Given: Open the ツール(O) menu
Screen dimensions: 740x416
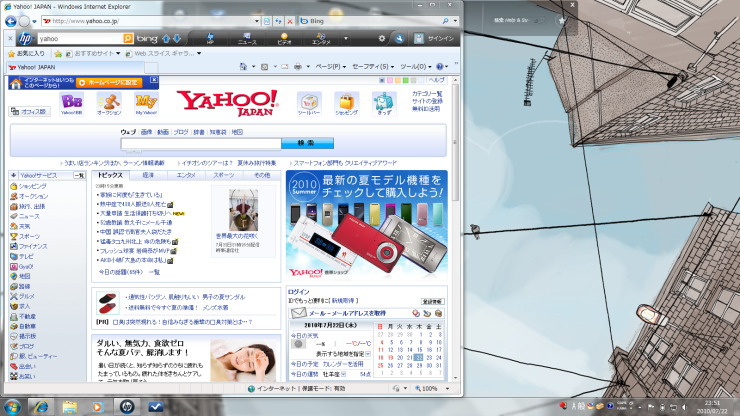Looking at the screenshot, I should [416, 67].
